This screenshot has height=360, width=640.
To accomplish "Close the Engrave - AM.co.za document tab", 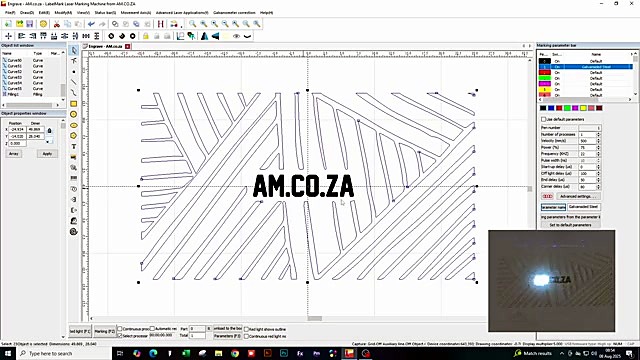I will [x=128, y=47].
